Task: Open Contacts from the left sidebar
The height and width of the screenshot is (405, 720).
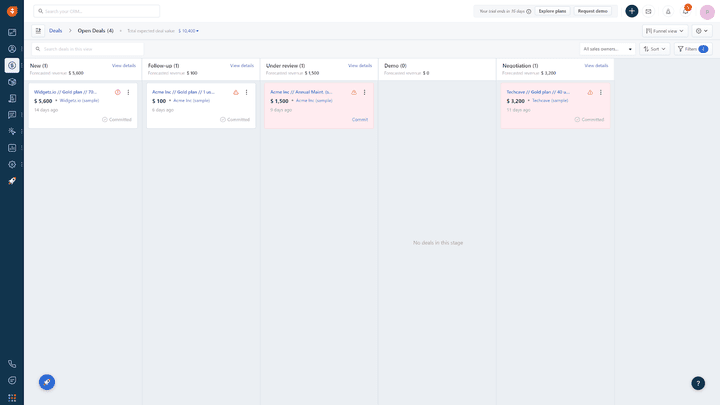Action: point(12,48)
